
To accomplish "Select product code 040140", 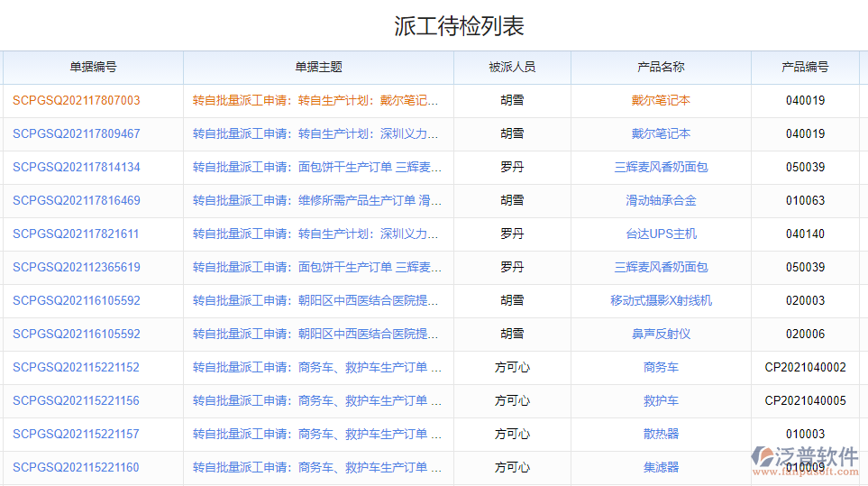I will point(805,234).
